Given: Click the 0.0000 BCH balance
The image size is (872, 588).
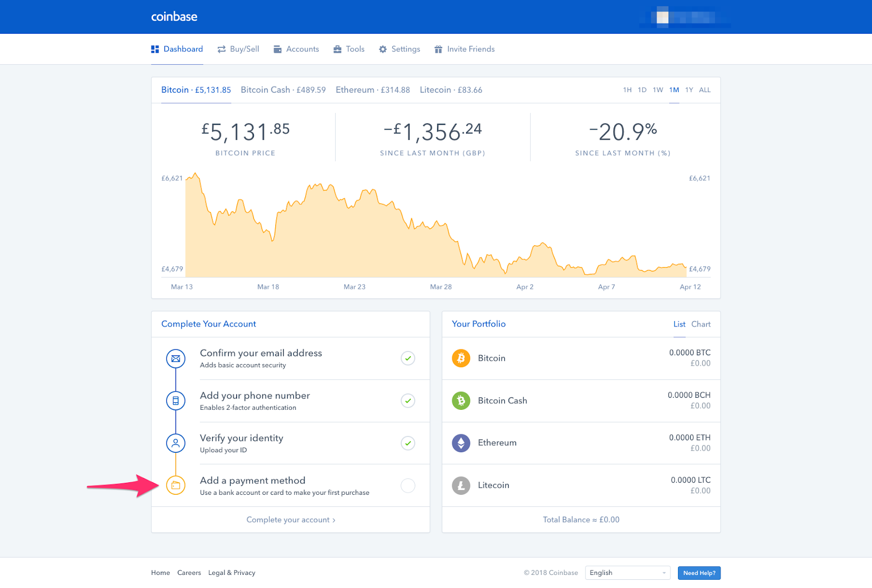Looking at the screenshot, I should pos(689,395).
